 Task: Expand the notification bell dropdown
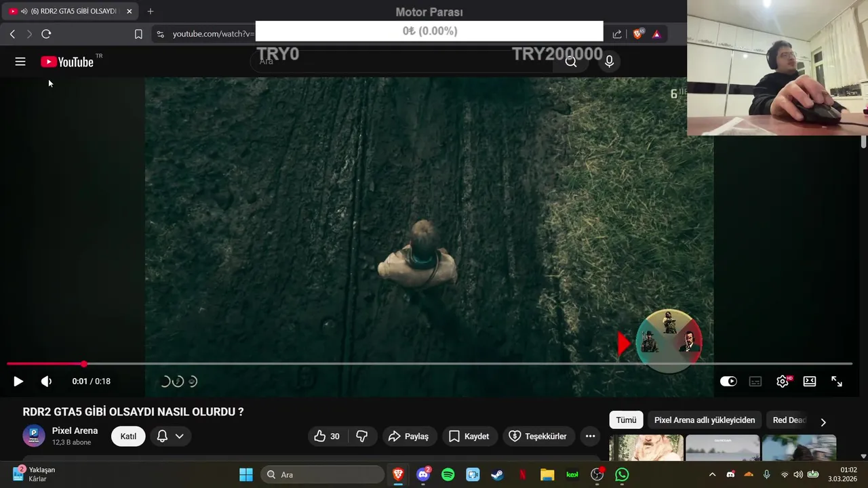(x=170, y=436)
